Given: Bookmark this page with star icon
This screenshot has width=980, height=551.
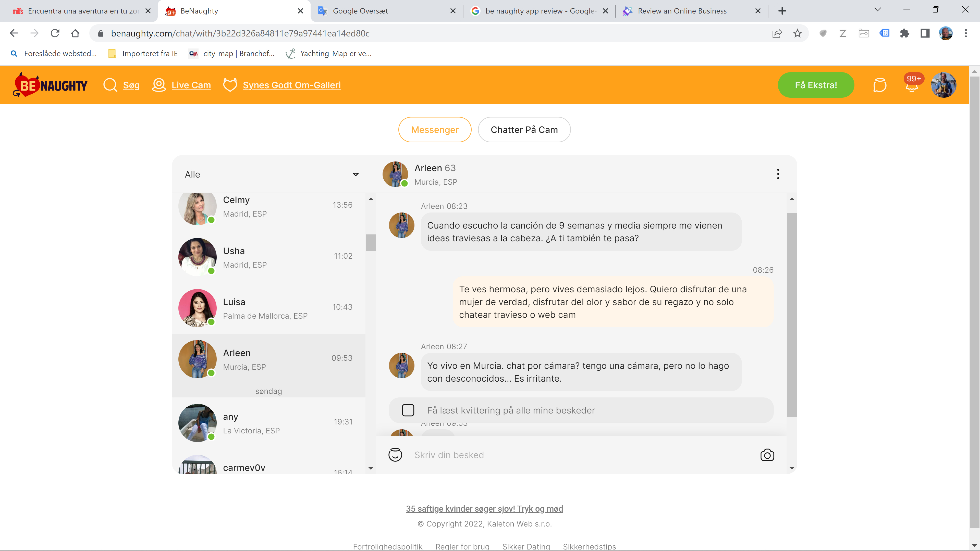Looking at the screenshot, I should (797, 33).
